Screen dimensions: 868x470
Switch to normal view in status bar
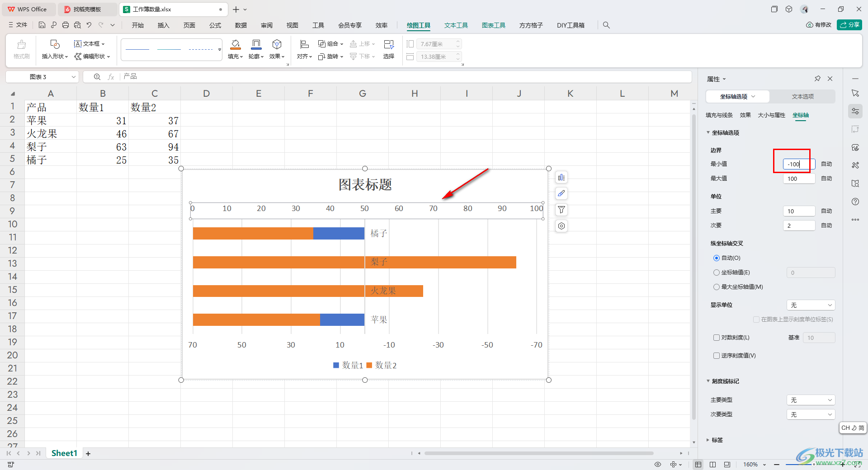(698, 464)
